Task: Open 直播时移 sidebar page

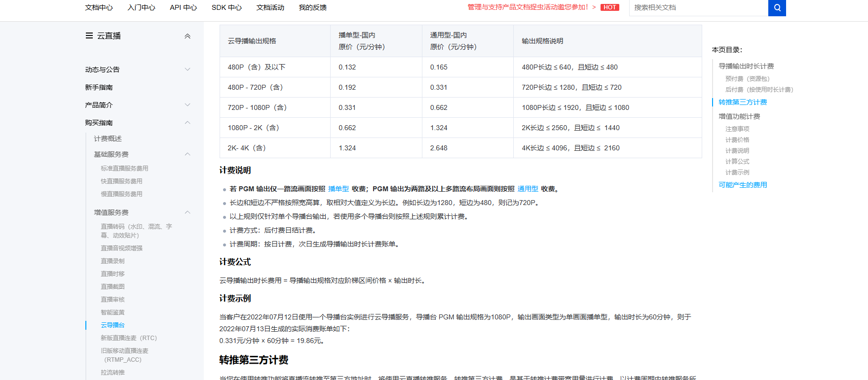Action: (113, 274)
